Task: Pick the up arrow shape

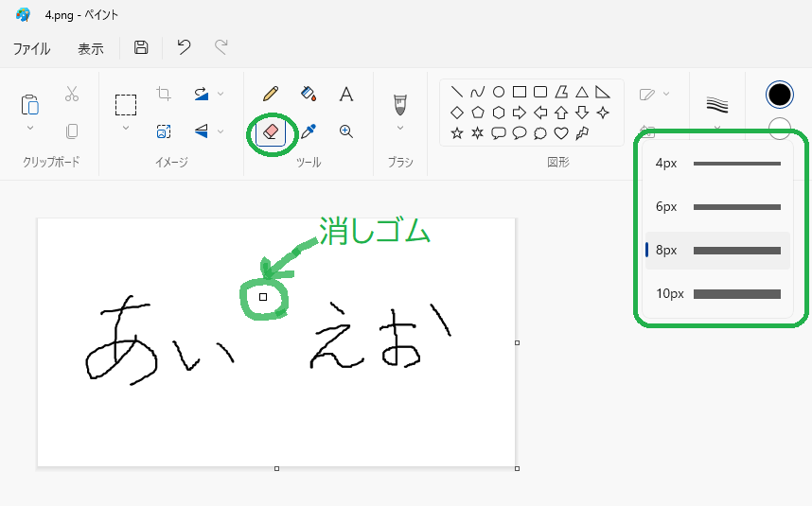Action: [561, 113]
